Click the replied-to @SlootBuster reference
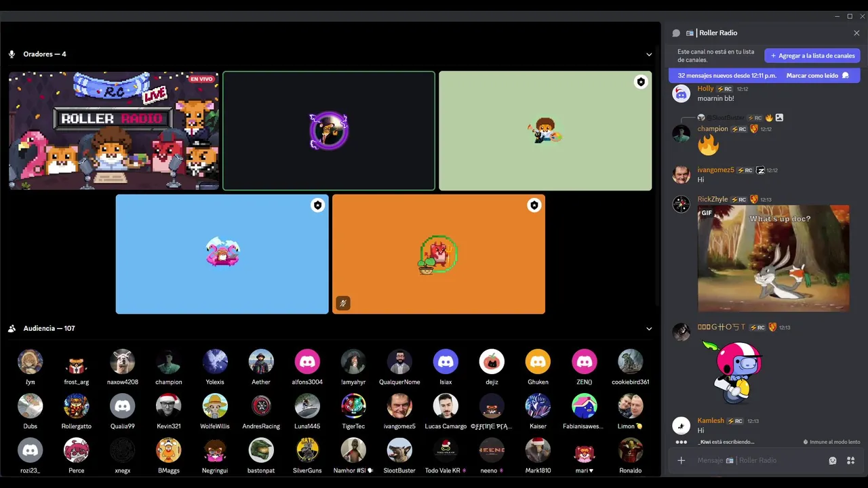Screen dimensions: 868x488 click(x=726, y=117)
